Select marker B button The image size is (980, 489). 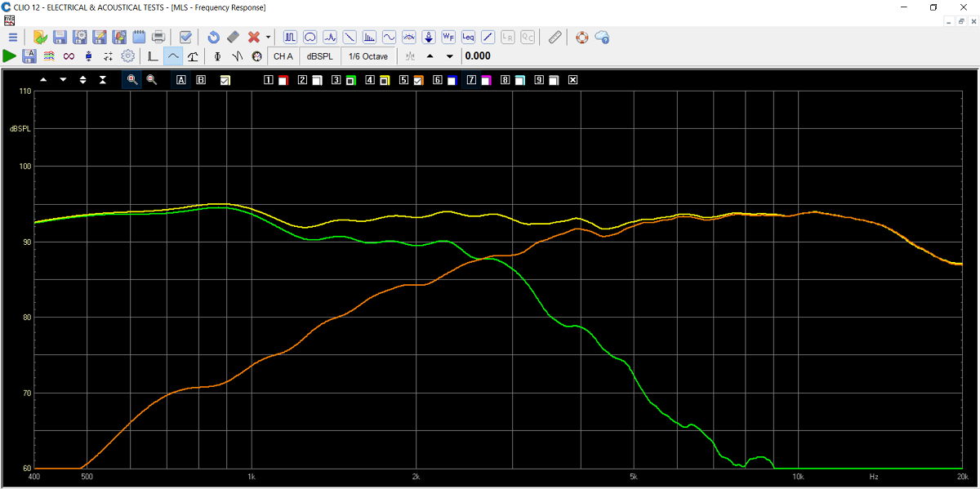click(201, 80)
